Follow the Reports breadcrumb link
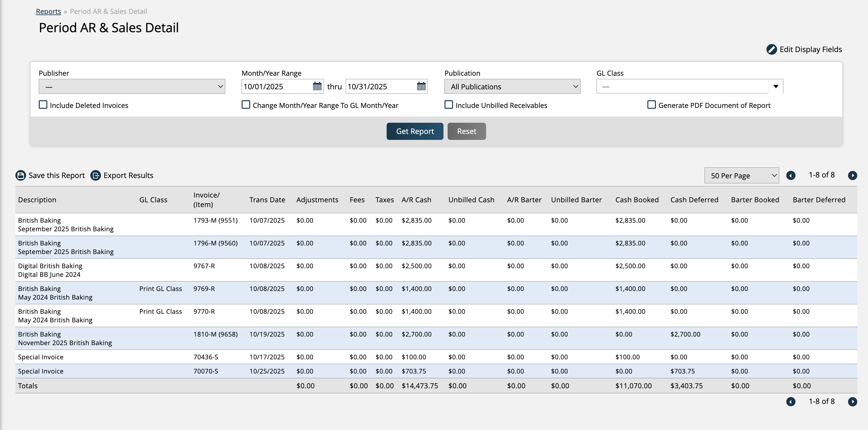The image size is (868, 430). [x=49, y=12]
